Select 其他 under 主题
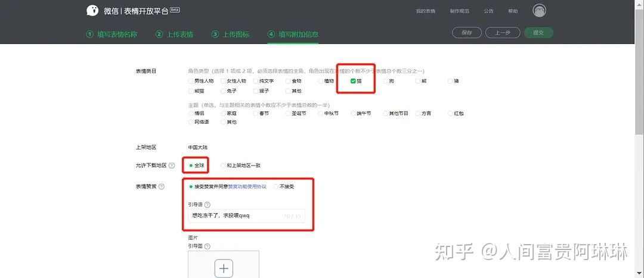This screenshot has height=278, width=644. click(224, 122)
